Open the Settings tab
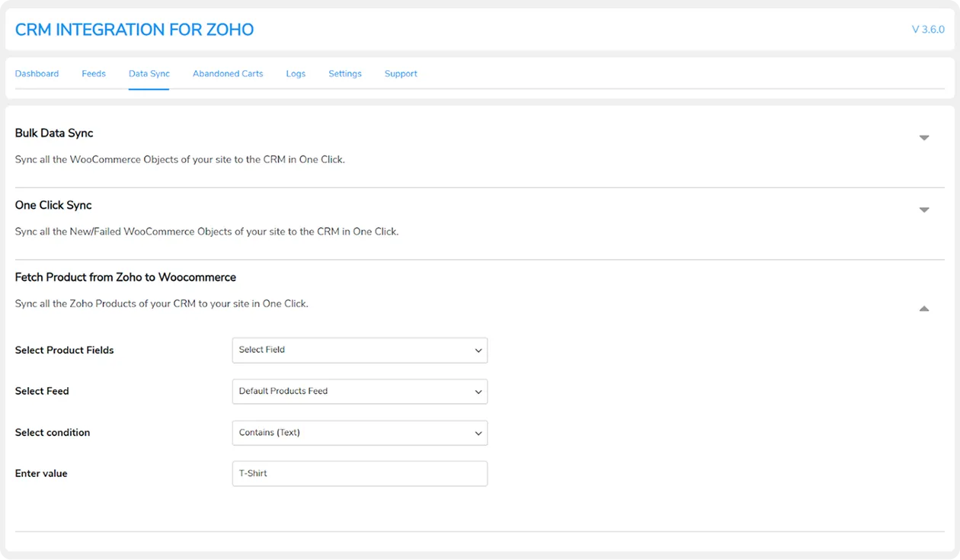The height and width of the screenshot is (560, 960). pyautogui.click(x=345, y=74)
